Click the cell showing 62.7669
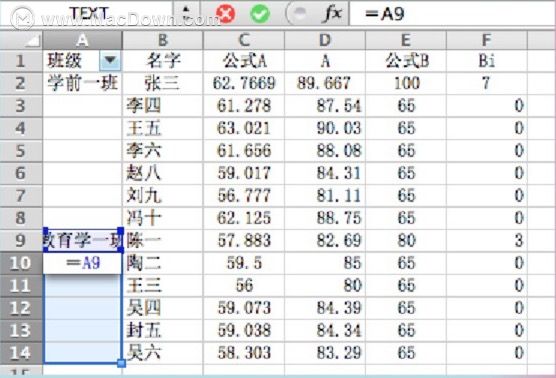 pyautogui.click(x=244, y=83)
